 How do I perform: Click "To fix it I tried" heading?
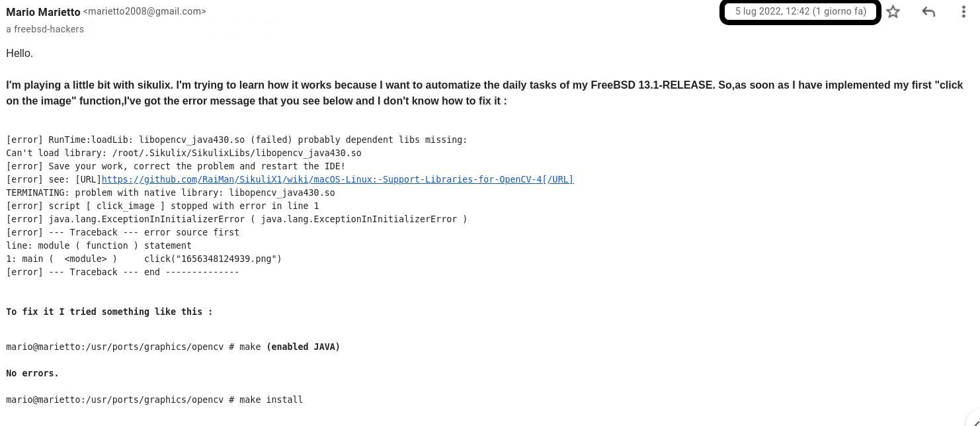(x=110, y=312)
